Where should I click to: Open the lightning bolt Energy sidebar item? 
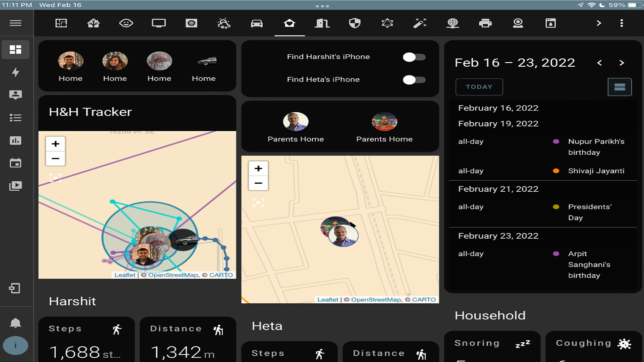tap(15, 72)
